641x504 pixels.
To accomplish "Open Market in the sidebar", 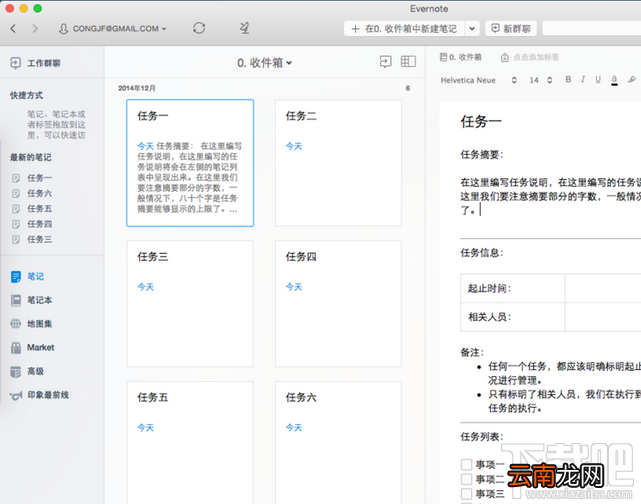I will coord(40,347).
